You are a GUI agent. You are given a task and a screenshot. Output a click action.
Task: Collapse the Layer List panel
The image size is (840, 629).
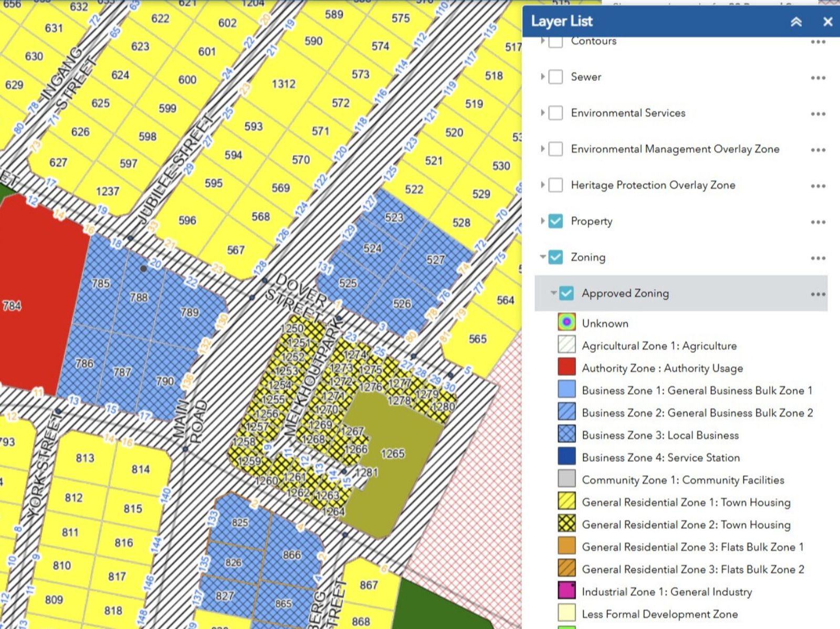pos(796,22)
